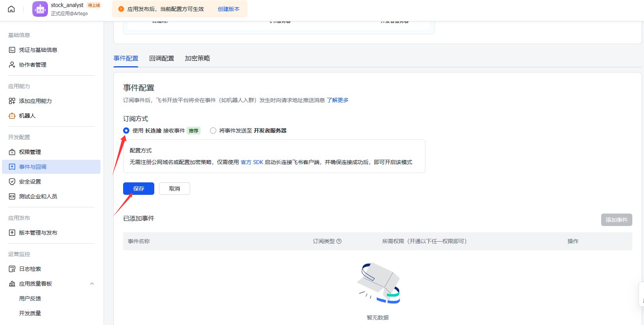Click the 操作 column header

coord(573,241)
